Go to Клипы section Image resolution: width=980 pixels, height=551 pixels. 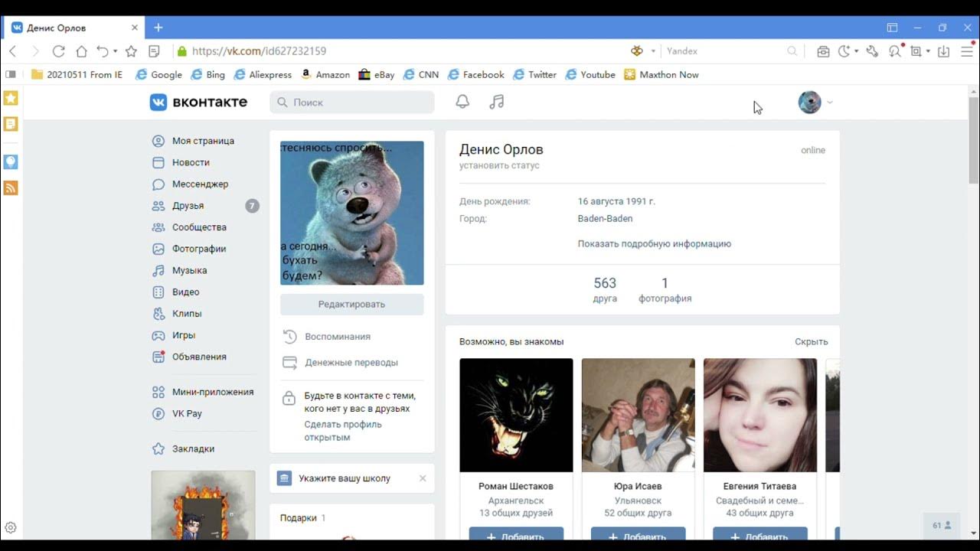click(x=187, y=314)
